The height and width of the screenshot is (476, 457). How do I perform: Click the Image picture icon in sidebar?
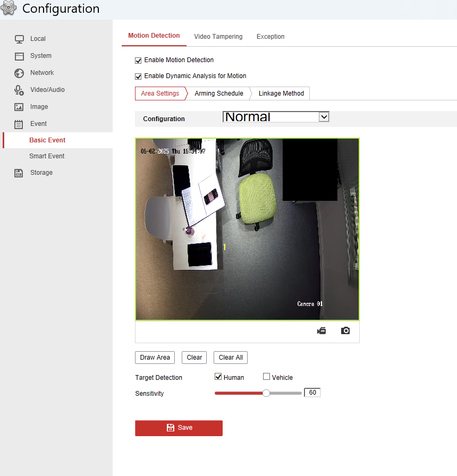(x=19, y=107)
